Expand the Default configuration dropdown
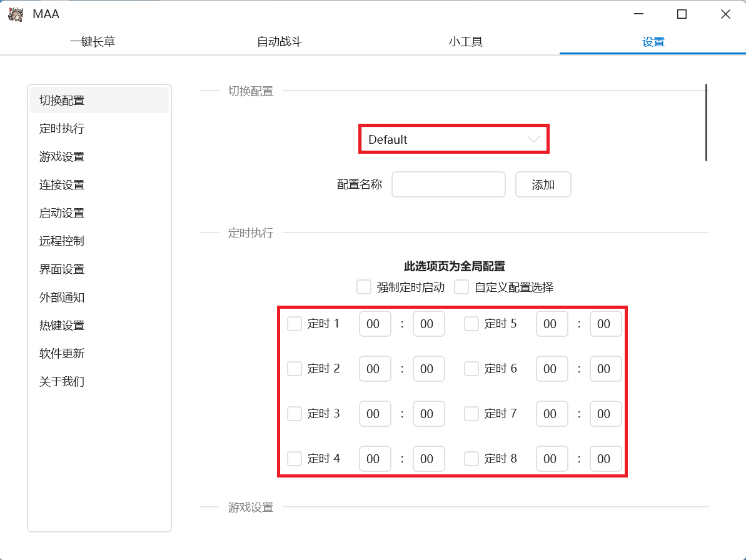The width and height of the screenshot is (746, 560). point(453,139)
